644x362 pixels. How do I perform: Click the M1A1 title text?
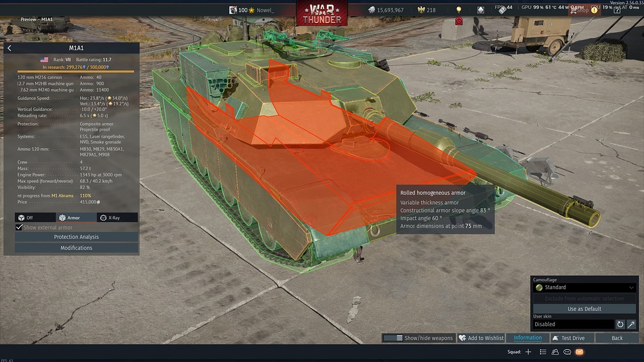click(77, 48)
